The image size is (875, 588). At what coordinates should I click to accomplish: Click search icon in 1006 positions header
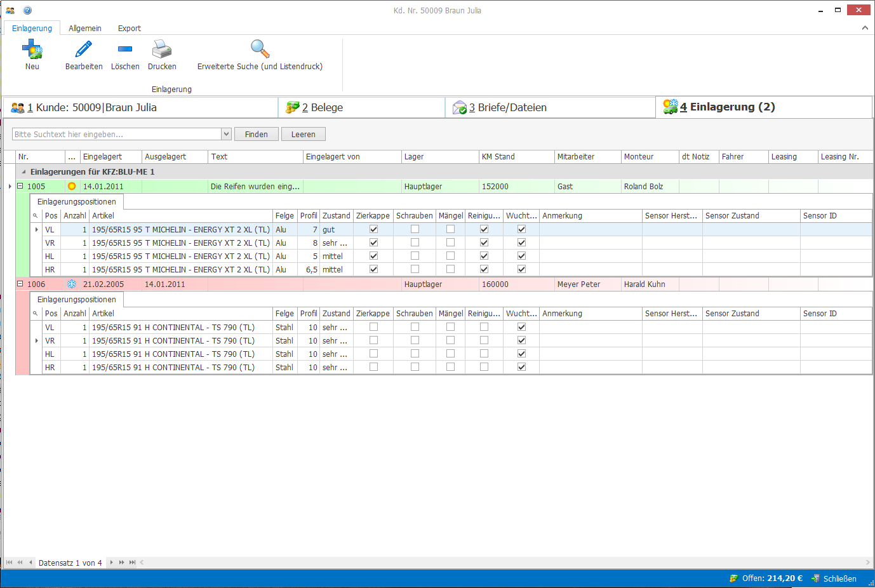click(36, 314)
